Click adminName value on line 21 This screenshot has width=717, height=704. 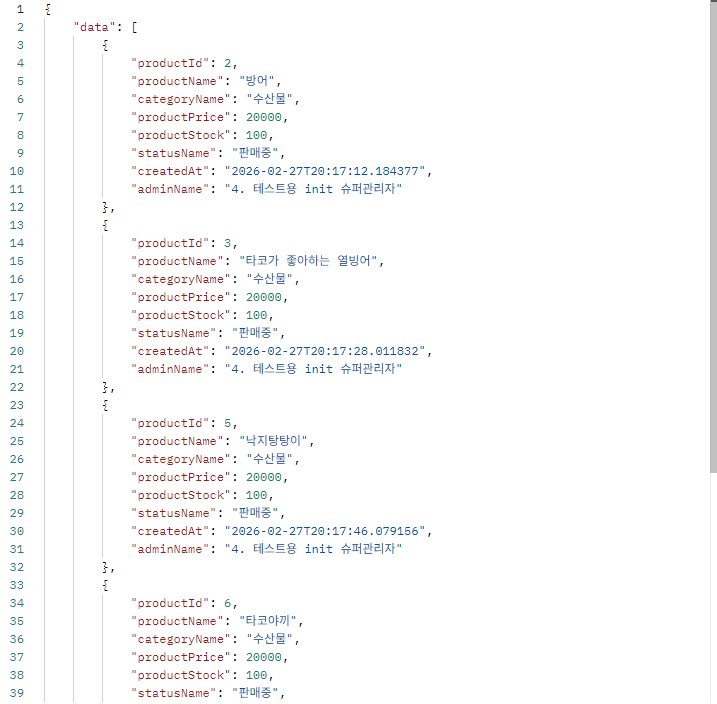313,369
